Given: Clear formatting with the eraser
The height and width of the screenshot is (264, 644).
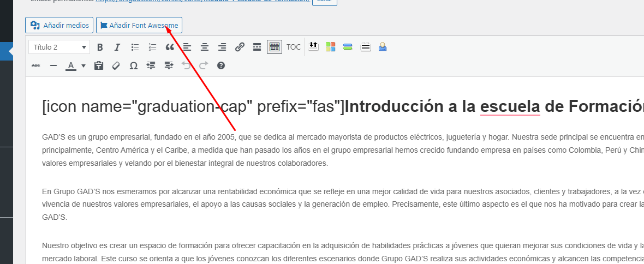Looking at the screenshot, I should pos(116,65).
